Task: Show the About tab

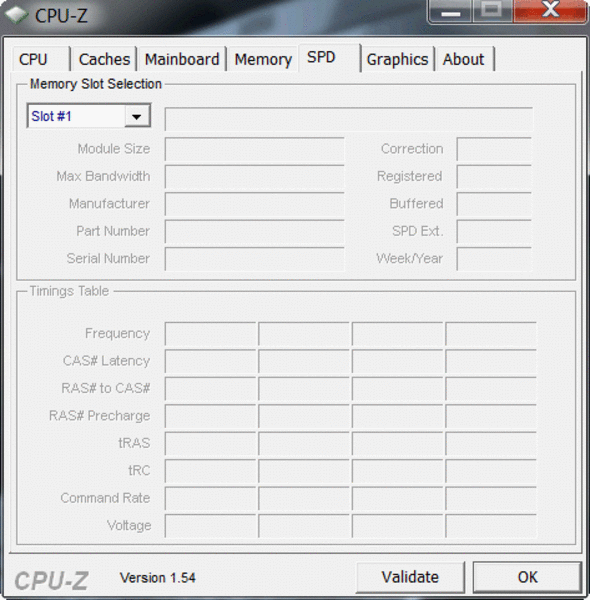Action: pos(464,59)
